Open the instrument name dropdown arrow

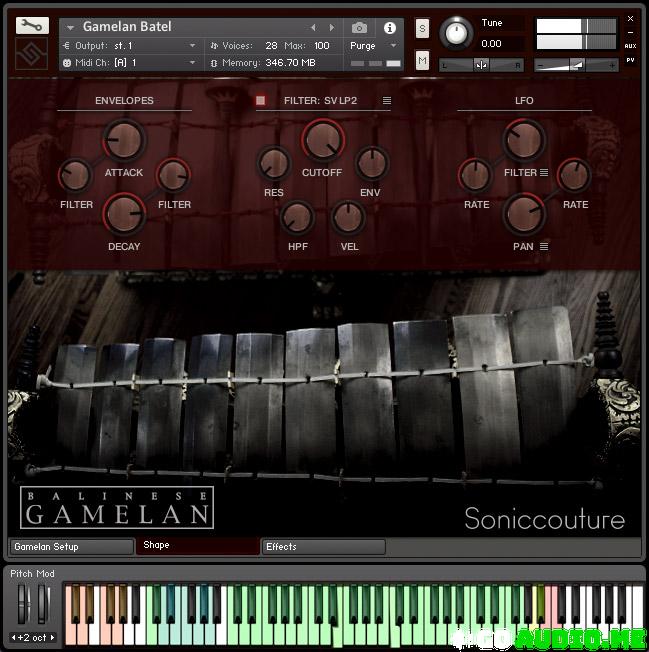click(x=70, y=28)
